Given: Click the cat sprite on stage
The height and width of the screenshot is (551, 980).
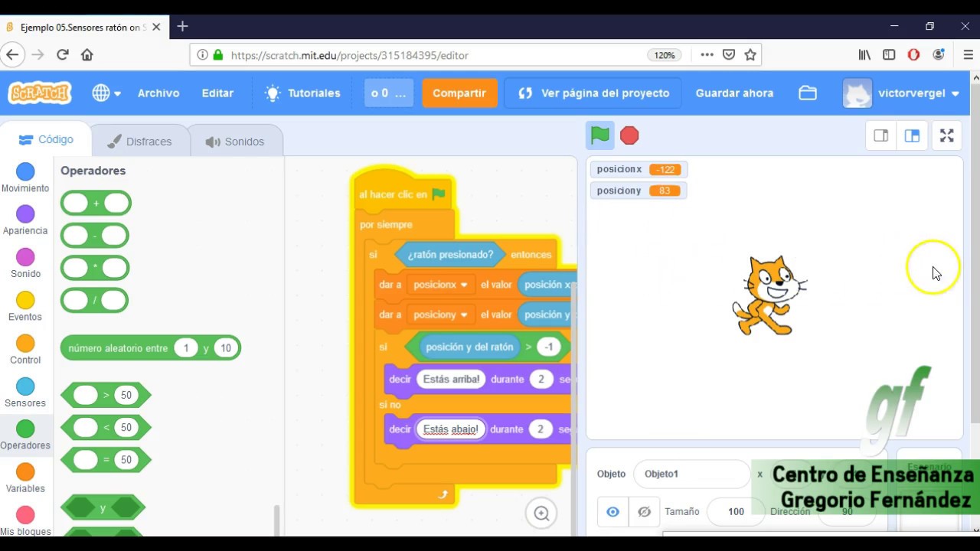Looking at the screenshot, I should tap(770, 295).
